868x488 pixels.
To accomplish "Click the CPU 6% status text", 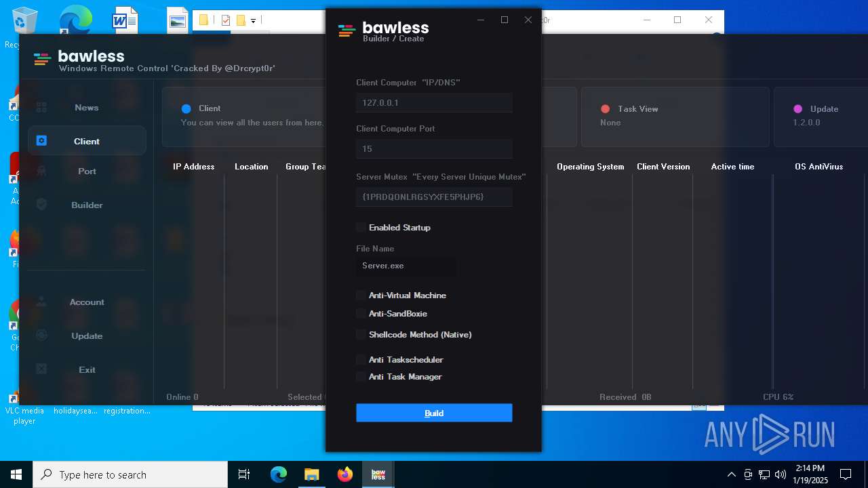I will pos(778,397).
